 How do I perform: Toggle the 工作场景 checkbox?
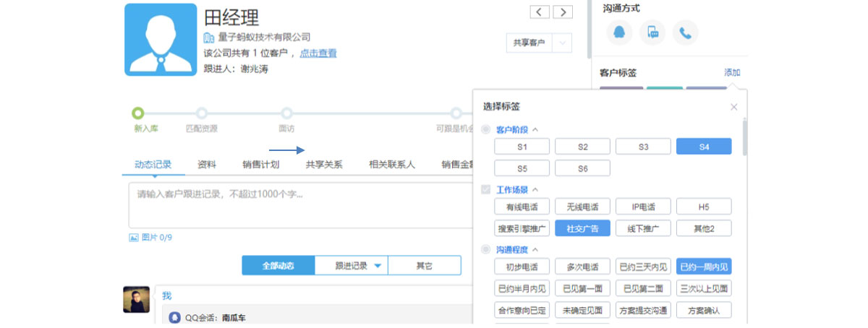click(x=485, y=189)
